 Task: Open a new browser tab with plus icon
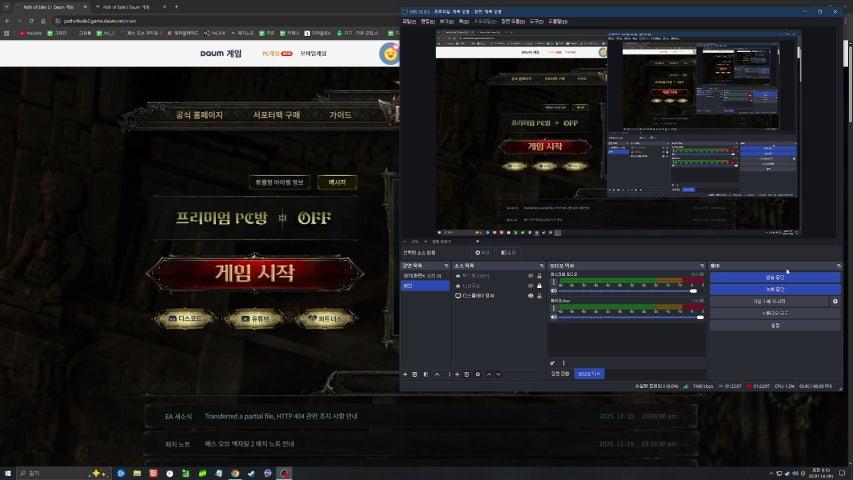coord(173,6)
